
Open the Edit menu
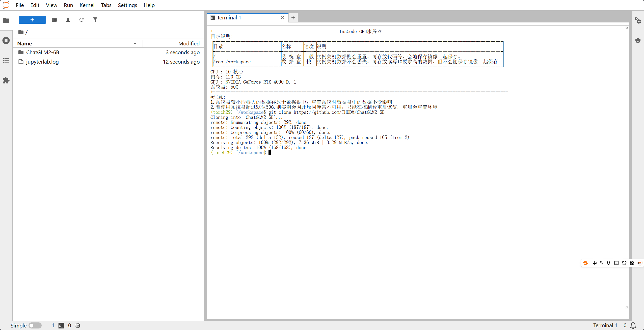click(x=35, y=5)
